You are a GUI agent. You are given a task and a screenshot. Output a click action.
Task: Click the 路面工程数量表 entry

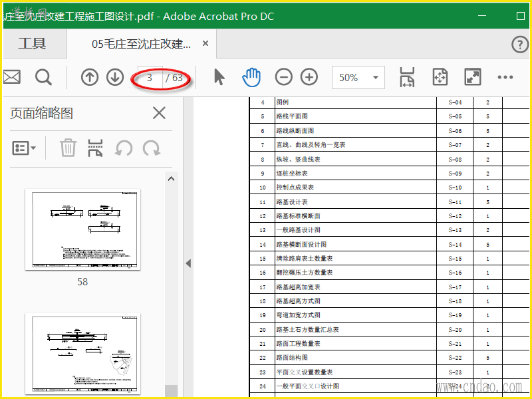298,344
